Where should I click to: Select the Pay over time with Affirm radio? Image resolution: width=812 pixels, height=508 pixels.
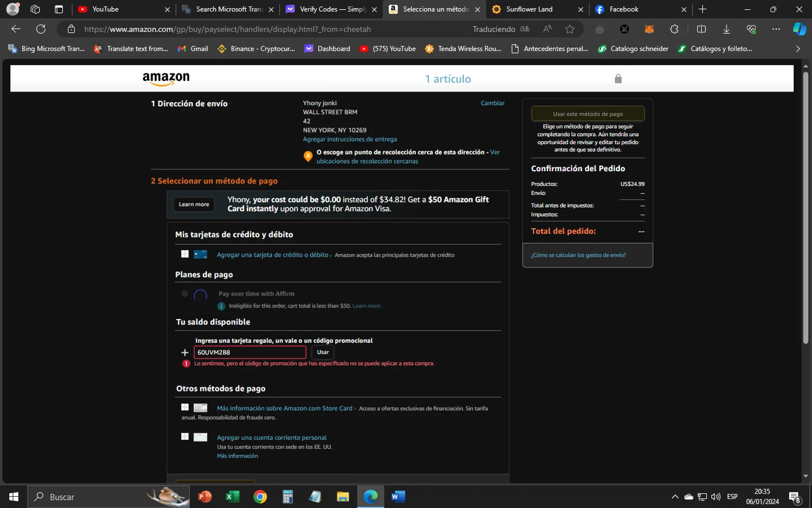pos(185,294)
